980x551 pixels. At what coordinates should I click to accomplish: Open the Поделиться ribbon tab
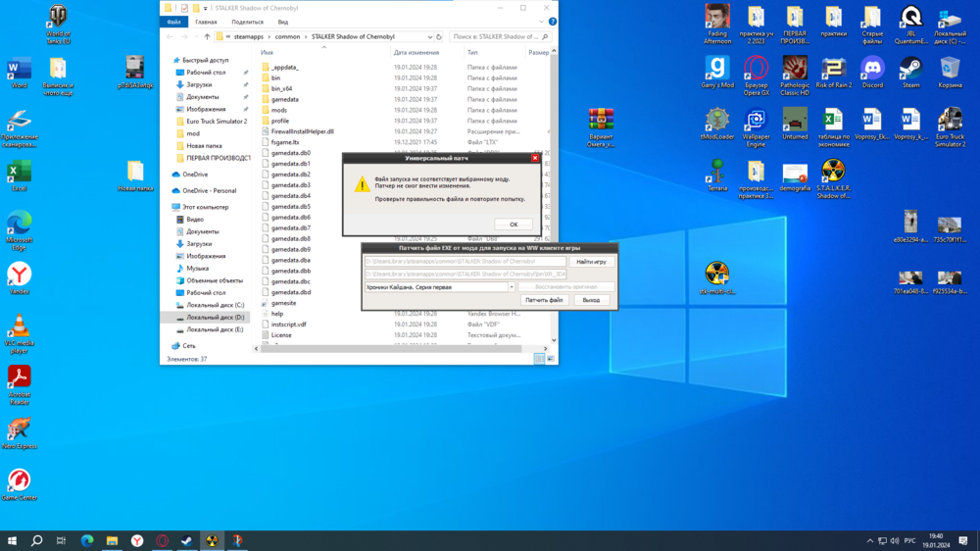click(x=247, y=22)
